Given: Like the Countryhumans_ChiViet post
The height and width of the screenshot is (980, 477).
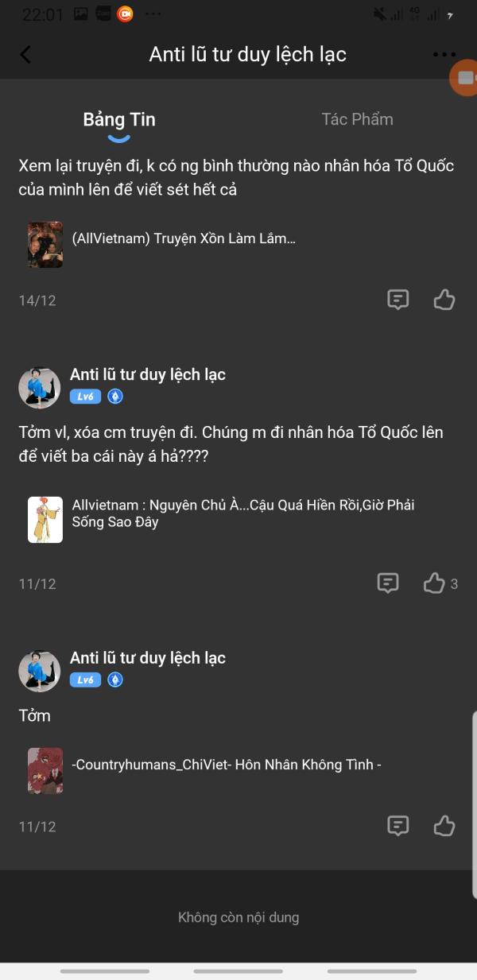Looking at the screenshot, I should point(444,825).
